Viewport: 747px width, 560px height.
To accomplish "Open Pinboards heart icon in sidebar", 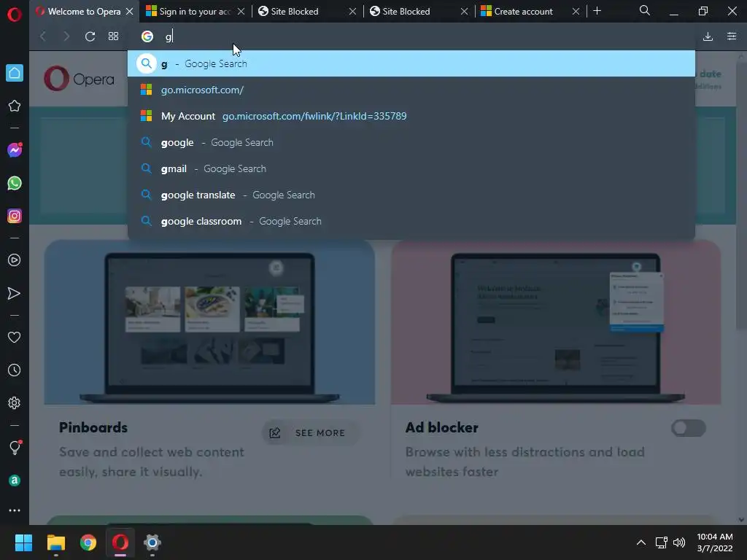I will coord(15,337).
